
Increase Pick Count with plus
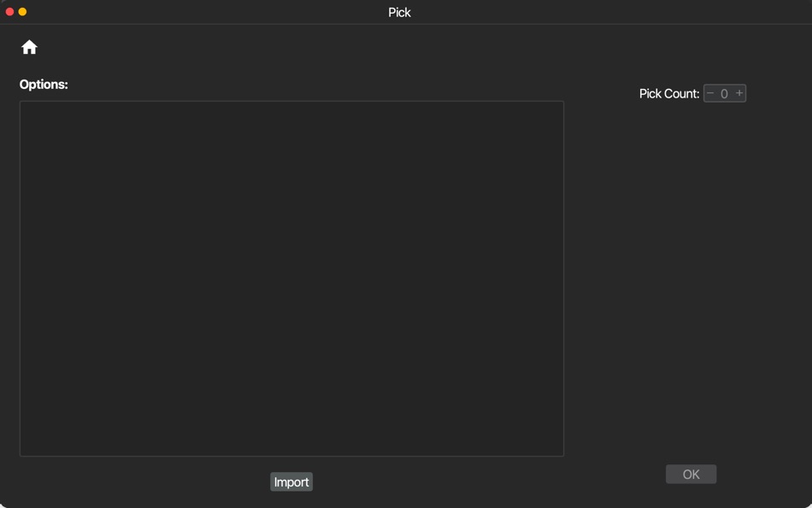(739, 93)
